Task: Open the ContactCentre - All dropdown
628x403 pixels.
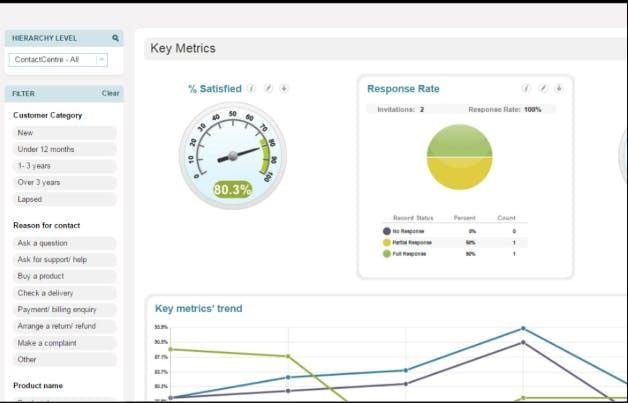Action: click(x=58, y=60)
